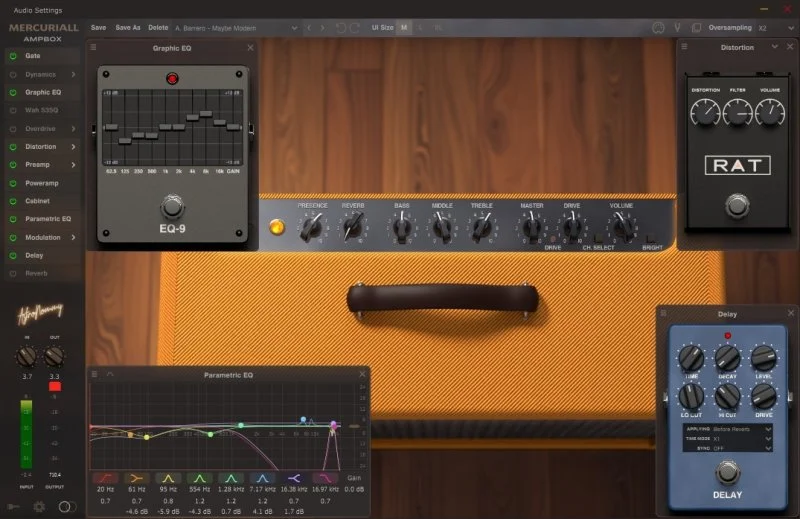Expand the Modulation module chevron

(x=73, y=237)
